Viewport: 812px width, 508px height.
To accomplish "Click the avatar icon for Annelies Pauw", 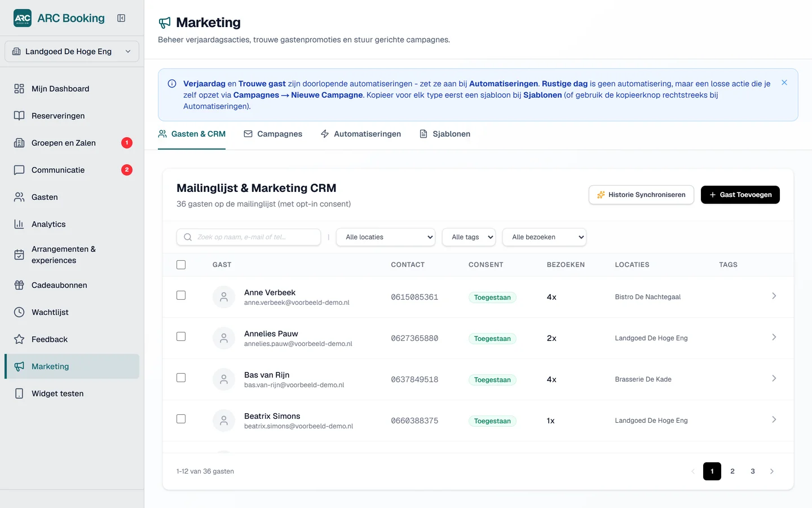I will click(224, 338).
